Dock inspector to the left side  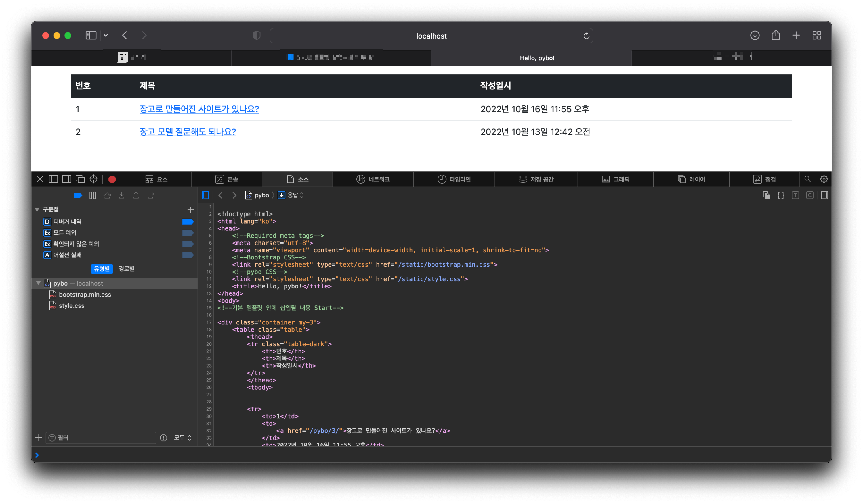(54, 179)
